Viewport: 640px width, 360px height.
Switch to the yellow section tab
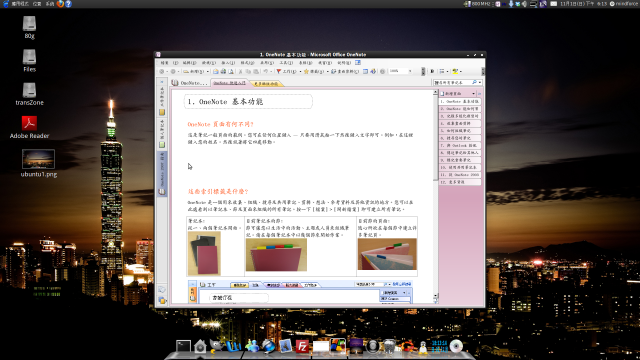266,83
